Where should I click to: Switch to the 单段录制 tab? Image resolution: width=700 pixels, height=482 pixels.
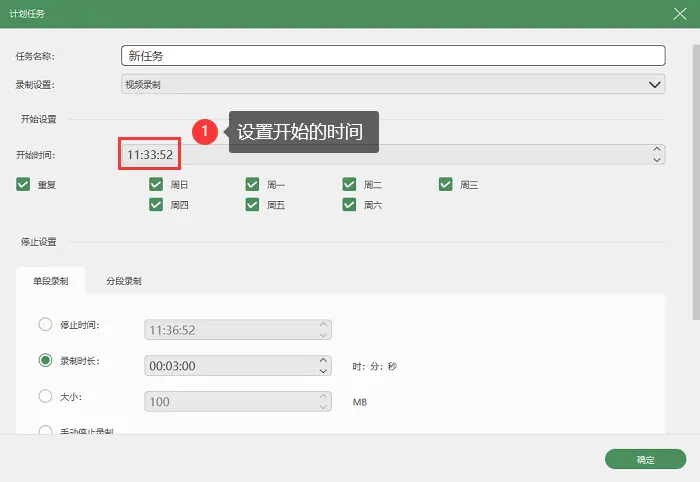tap(51, 281)
